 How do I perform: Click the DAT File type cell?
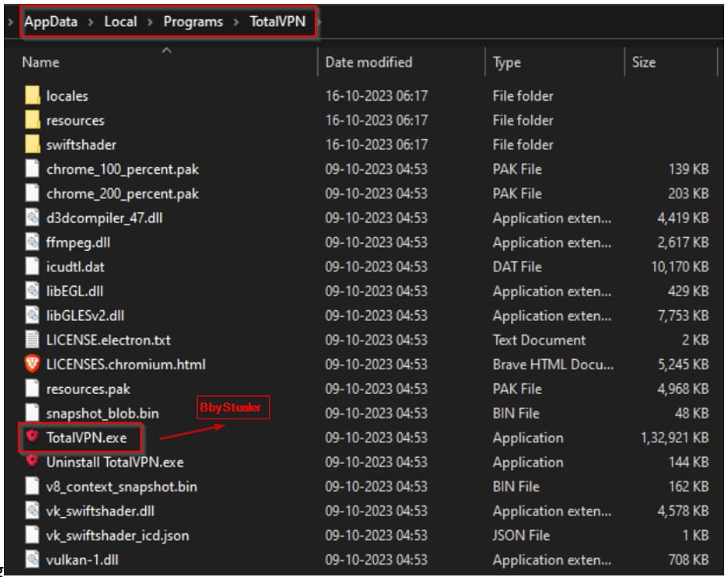[516, 266]
